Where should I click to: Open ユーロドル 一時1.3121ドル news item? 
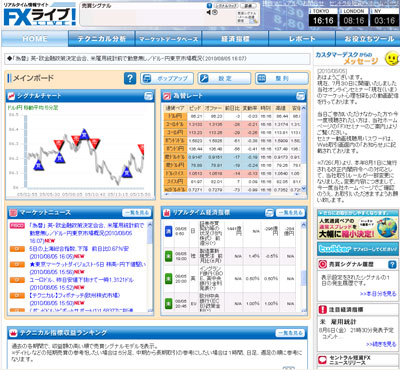82,283
